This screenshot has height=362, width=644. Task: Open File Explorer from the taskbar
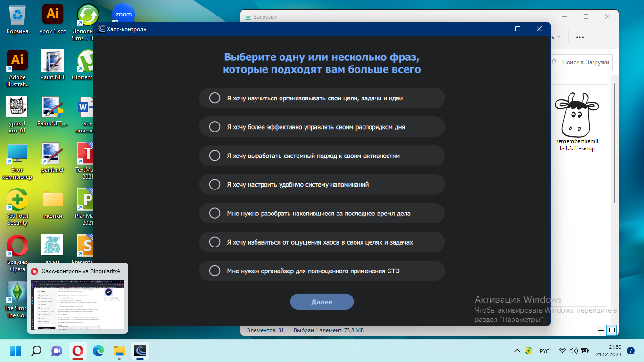pos(119,351)
